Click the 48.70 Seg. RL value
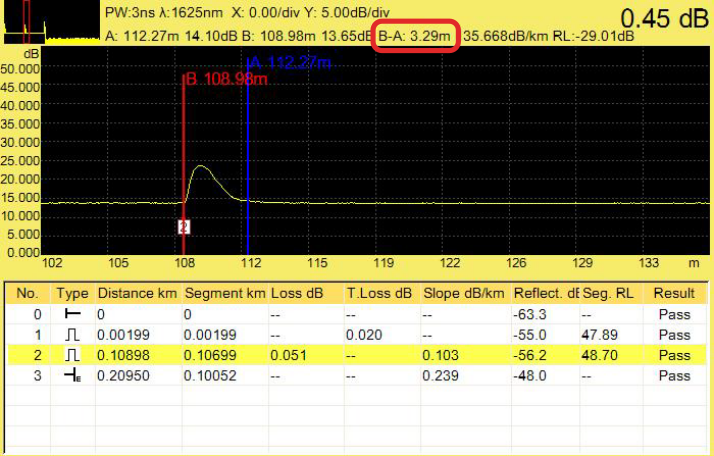Image resolution: width=714 pixels, height=456 pixels. pos(597,355)
